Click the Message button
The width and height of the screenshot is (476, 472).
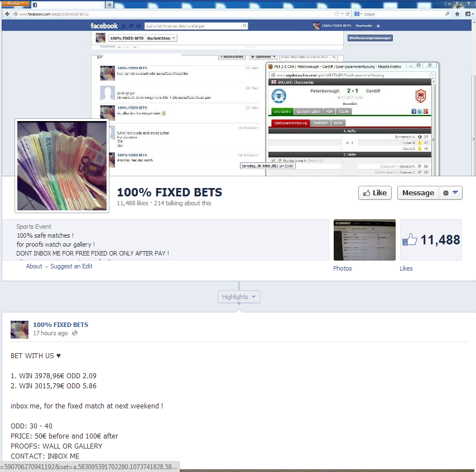pyautogui.click(x=418, y=192)
